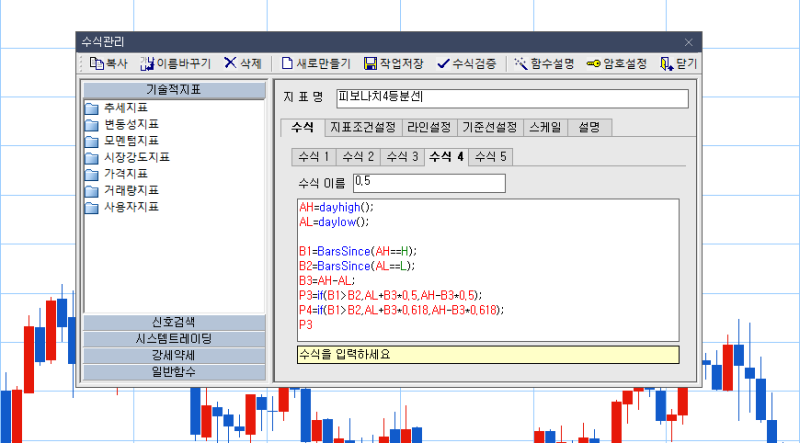Screen dimensions: 800x443
Task: Open 함수설명 function help wand icon
Action: tap(520, 63)
